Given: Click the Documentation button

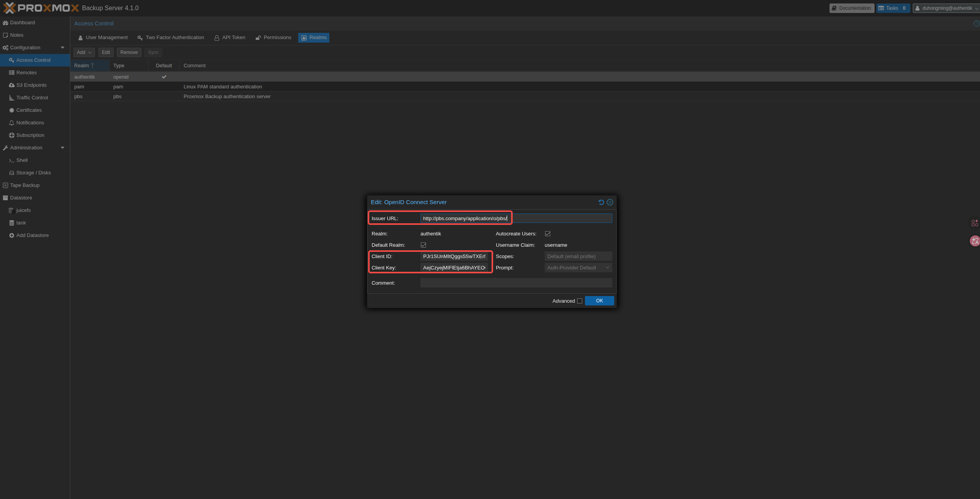Looking at the screenshot, I should [851, 8].
